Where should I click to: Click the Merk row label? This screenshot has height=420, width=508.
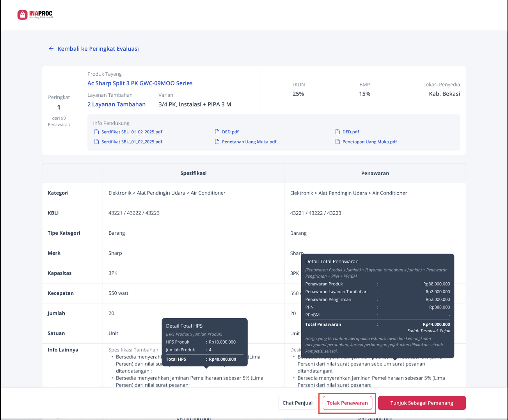(54, 253)
